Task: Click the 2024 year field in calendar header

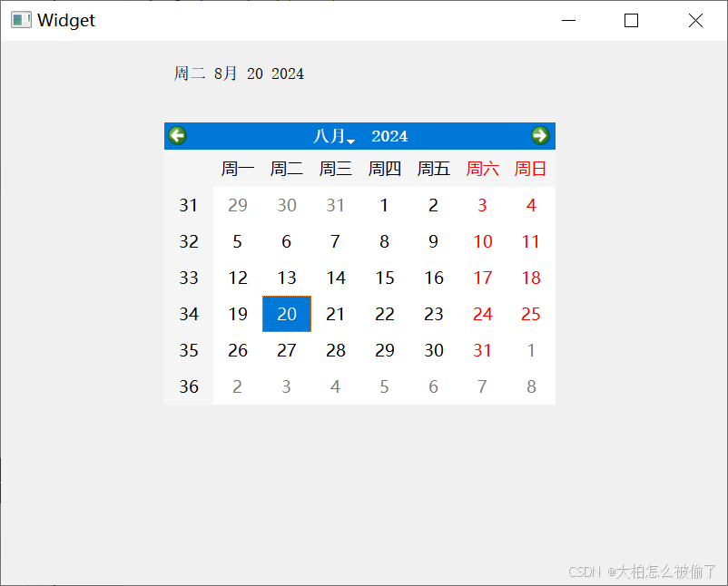Action: [389, 136]
